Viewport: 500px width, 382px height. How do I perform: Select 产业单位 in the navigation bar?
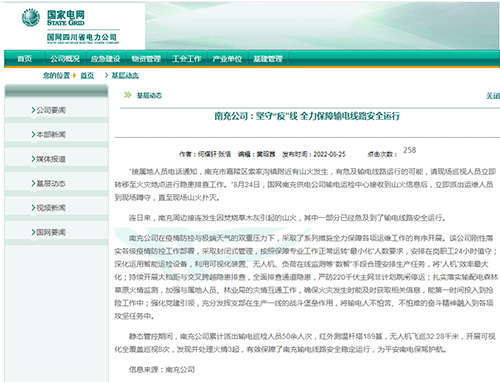[227, 59]
